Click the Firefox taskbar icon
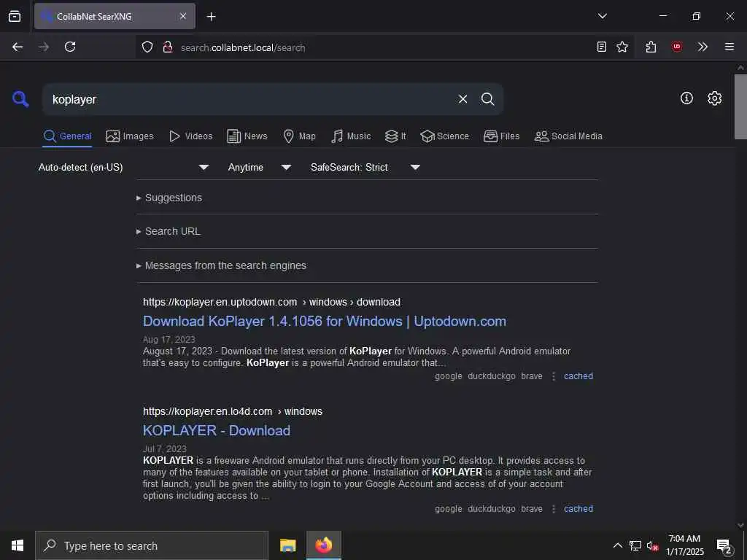Viewport: 747px width, 560px height. pyautogui.click(x=324, y=545)
